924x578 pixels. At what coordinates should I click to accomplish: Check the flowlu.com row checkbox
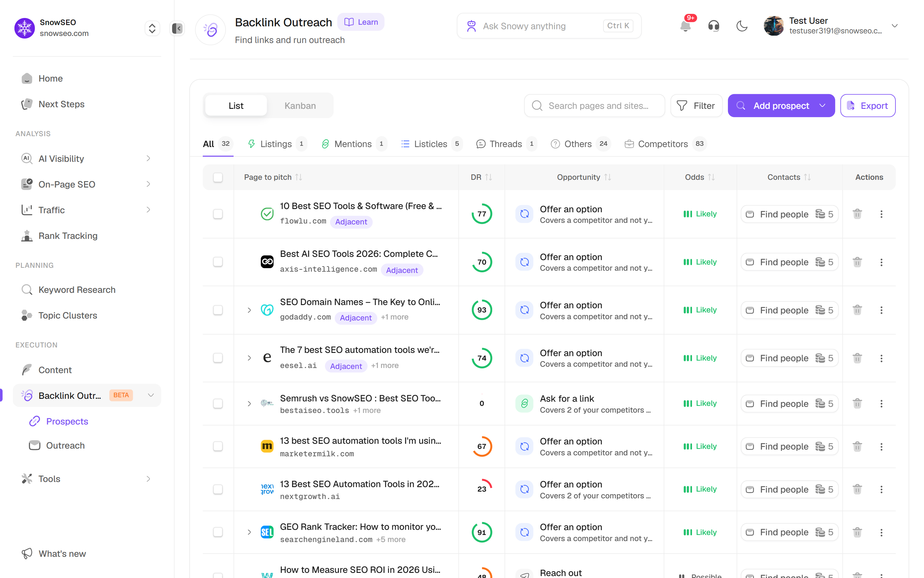(218, 214)
